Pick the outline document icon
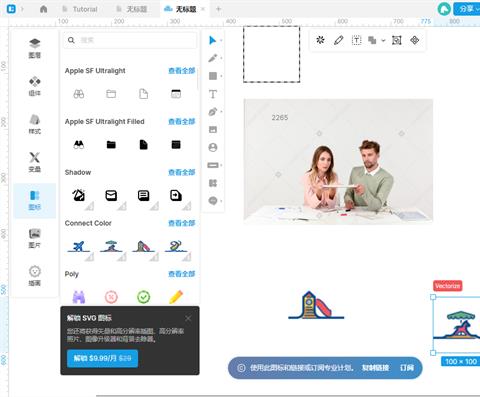The height and width of the screenshot is (397, 480). point(143,94)
